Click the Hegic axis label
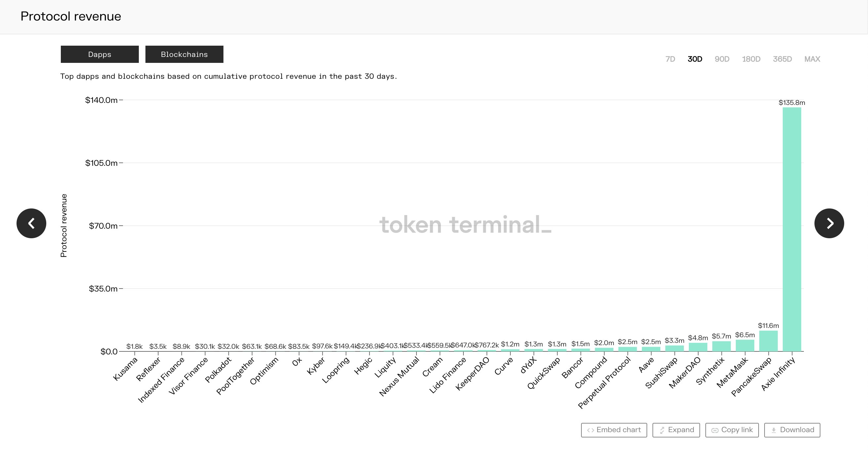Image resolution: width=868 pixels, height=452 pixels. point(363,366)
